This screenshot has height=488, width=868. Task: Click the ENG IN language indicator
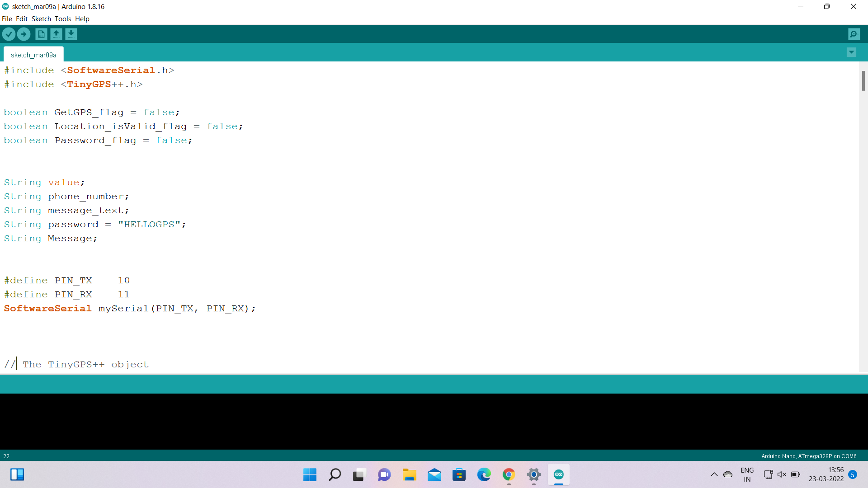point(747,475)
